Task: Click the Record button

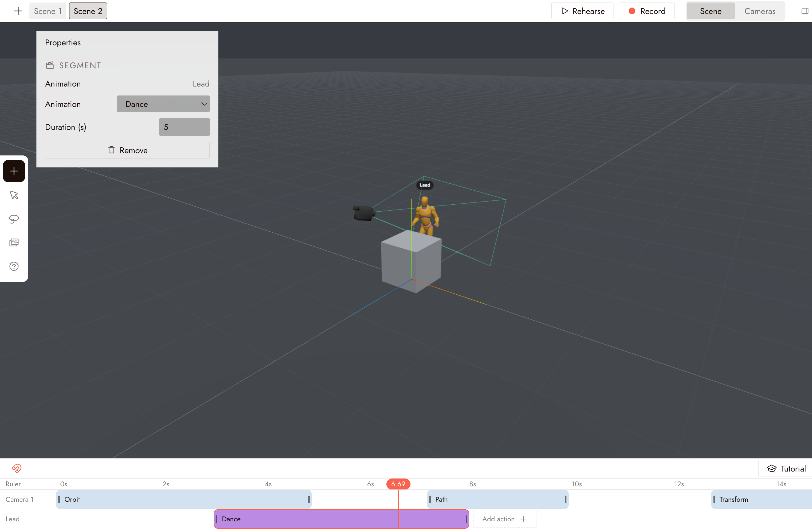Action: pyautogui.click(x=647, y=11)
